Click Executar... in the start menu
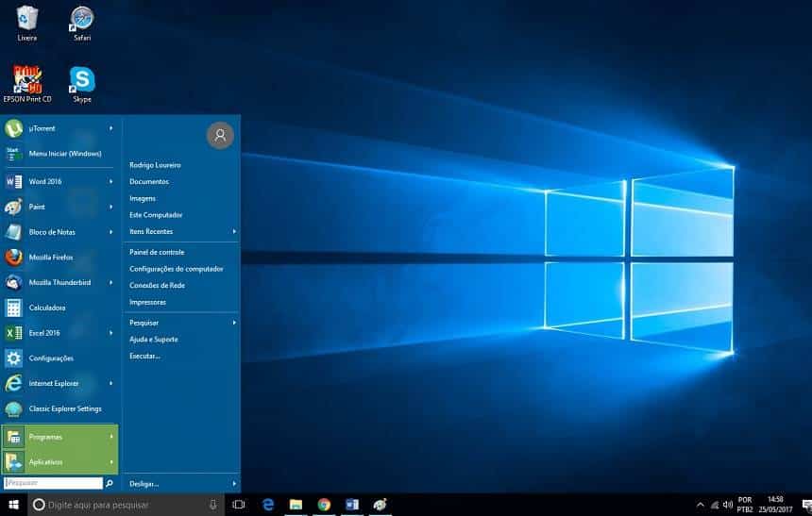The width and height of the screenshot is (812, 516). (144, 356)
